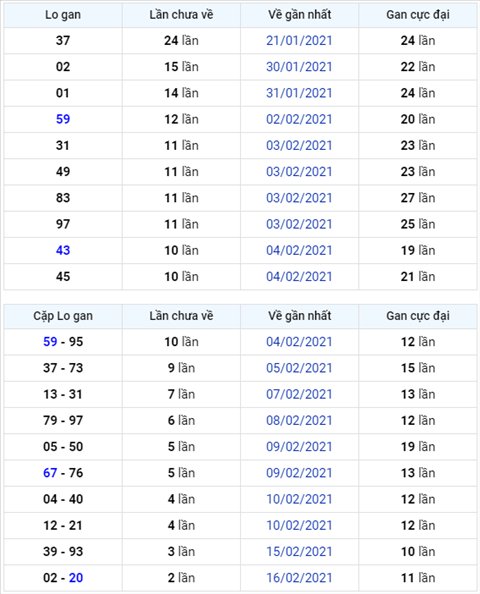The width and height of the screenshot is (480, 594).
Task: Open the 08/02/2021 date link
Action: 299,420
